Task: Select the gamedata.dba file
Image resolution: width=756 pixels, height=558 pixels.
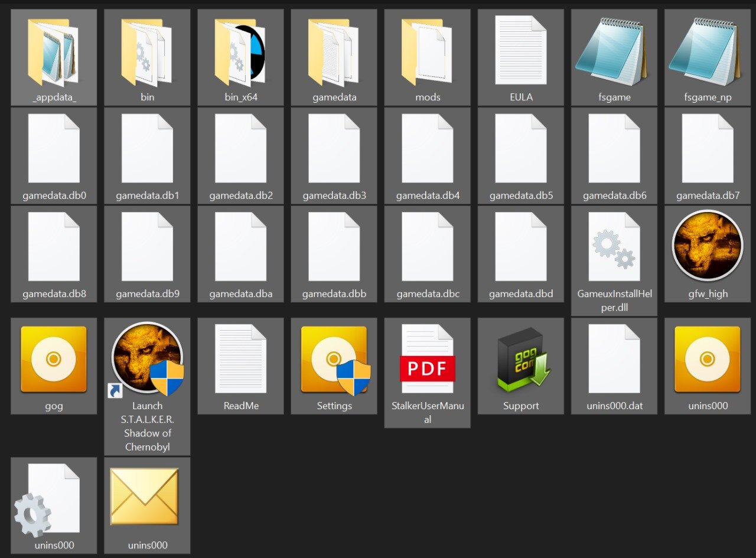Action: [240, 254]
